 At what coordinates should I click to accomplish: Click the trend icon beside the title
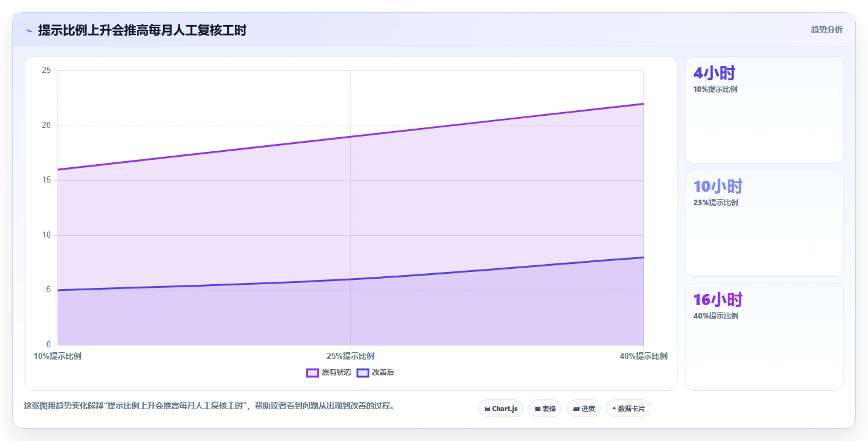coord(29,31)
